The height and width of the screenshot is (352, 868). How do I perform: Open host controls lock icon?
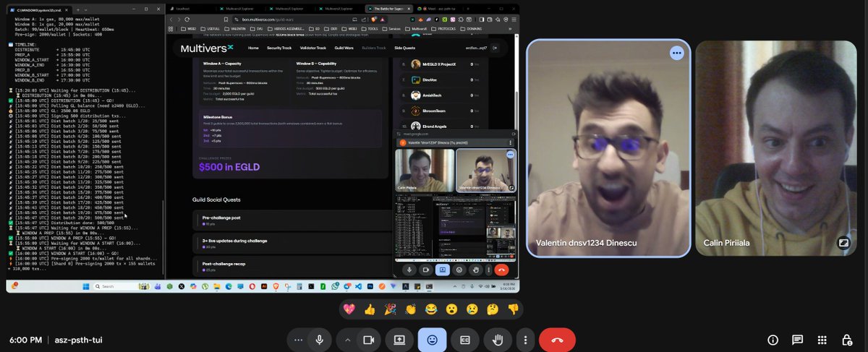[x=846, y=340]
